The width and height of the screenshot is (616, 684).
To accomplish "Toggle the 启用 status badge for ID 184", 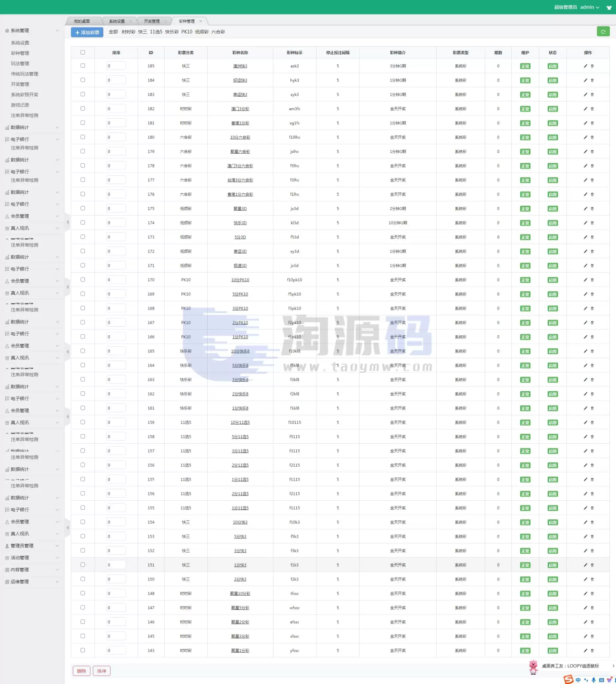I will [553, 81].
